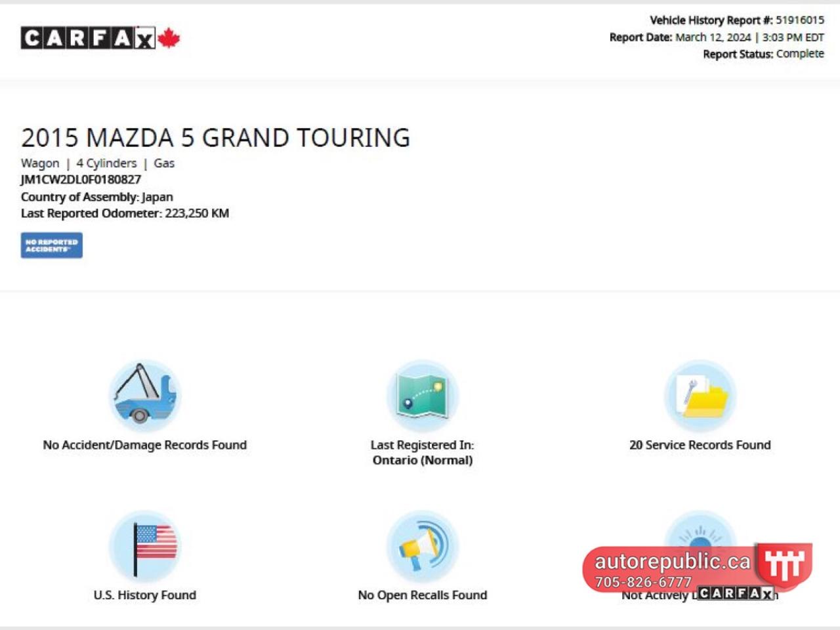Go to U.S. History Found section
840x630 pixels.
pos(144,595)
